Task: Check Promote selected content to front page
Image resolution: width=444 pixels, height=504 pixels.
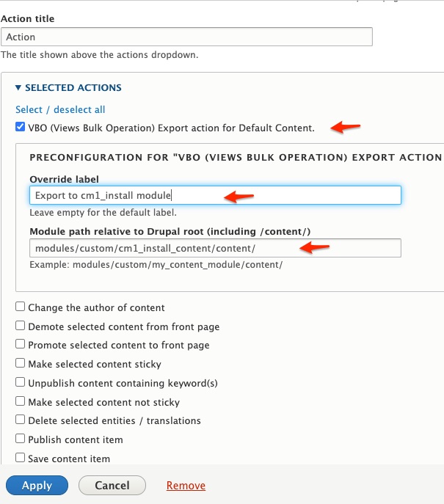Action: coord(21,344)
